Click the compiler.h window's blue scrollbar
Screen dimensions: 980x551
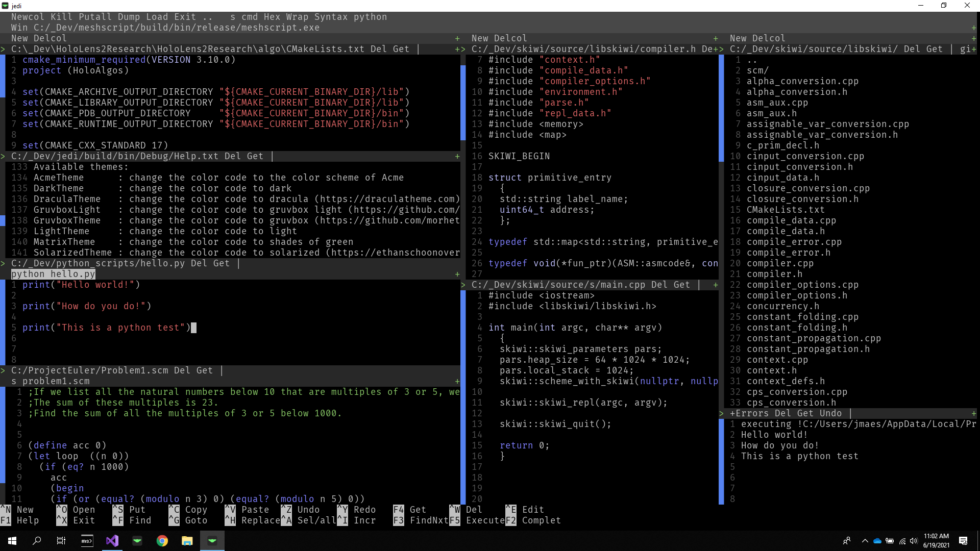pyautogui.click(x=463, y=102)
